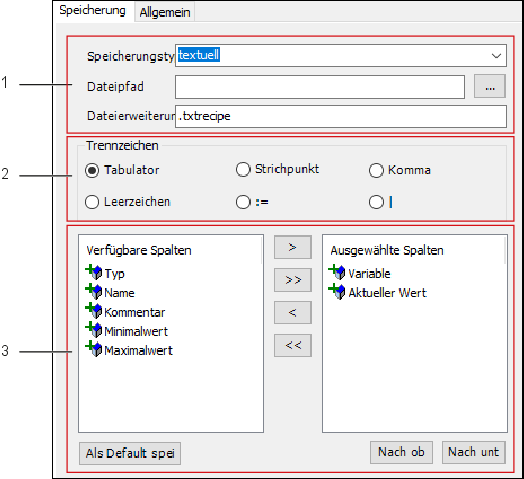The width and height of the screenshot is (524, 479).
Task: Click the browse button next to Dateipfad
Action: pyautogui.click(x=490, y=86)
